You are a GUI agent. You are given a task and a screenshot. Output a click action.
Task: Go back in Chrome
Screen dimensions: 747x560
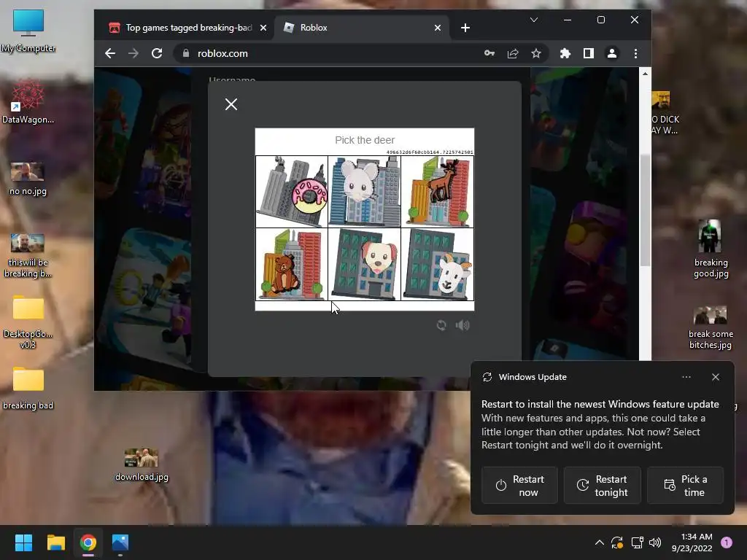point(110,53)
